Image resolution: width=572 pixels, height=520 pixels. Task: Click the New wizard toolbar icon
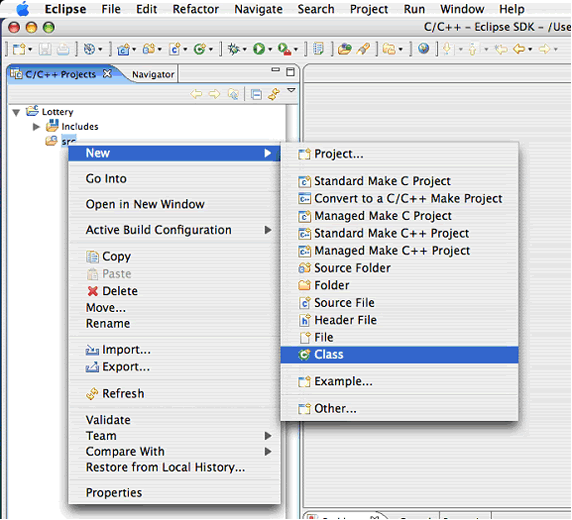pos(19,49)
